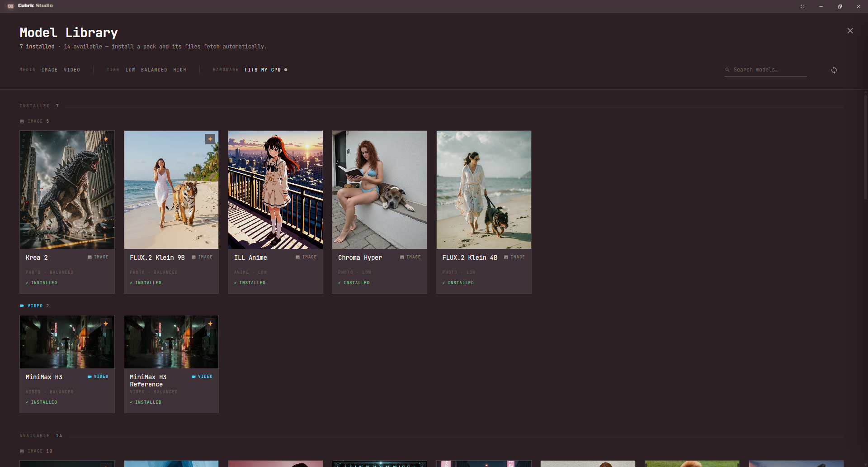Click the VIDEO 2 section header
This screenshot has width=868, height=467.
[34, 306]
